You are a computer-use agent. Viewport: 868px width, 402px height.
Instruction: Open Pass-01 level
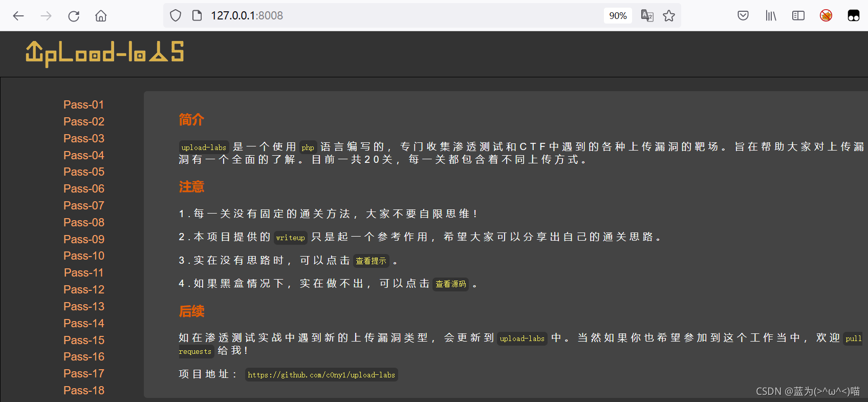coord(84,105)
